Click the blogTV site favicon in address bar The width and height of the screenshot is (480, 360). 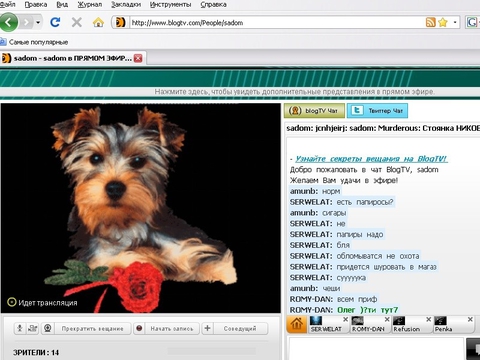pos(120,22)
